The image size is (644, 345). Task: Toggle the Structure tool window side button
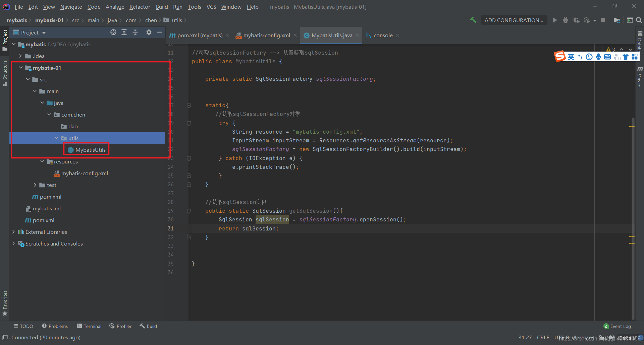pos(5,73)
